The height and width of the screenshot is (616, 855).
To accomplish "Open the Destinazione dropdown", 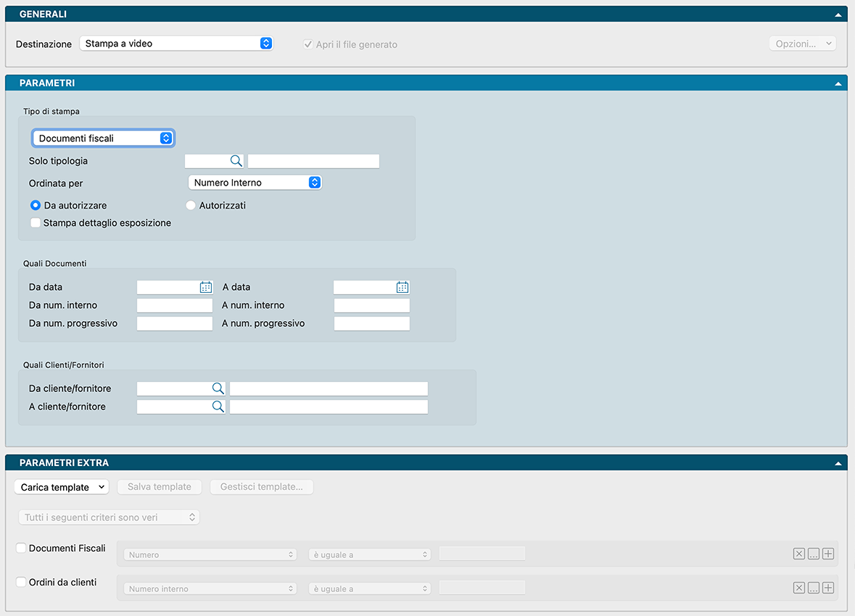I will pyautogui.click(x=175, y=43).
